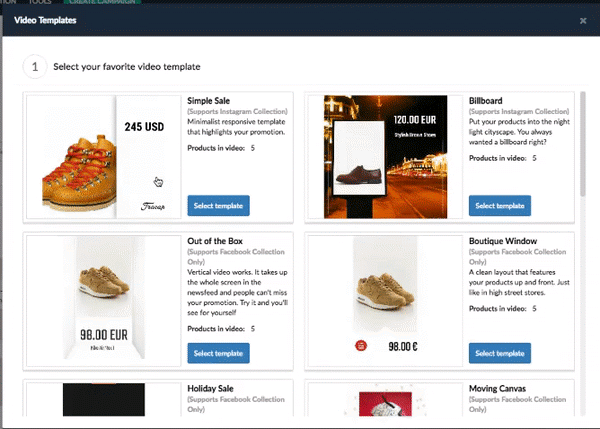600x429 pixels.
Task: Click 'Products in video: 5' under Out of the Box
Action: point(221,329)
